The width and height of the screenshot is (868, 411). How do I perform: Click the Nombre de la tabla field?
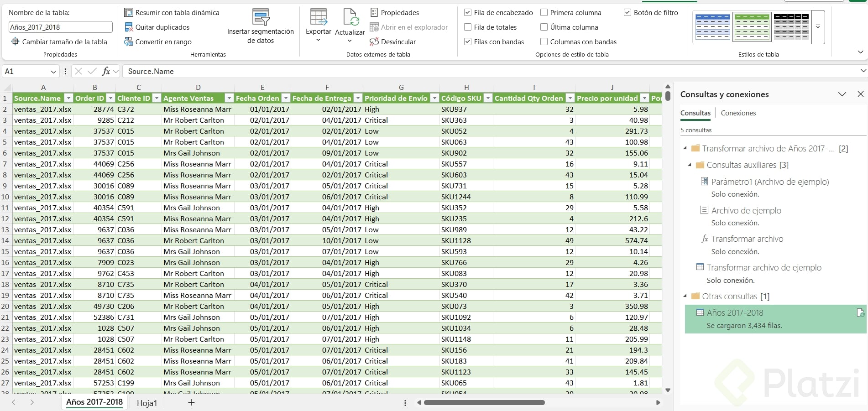[60, 27]
